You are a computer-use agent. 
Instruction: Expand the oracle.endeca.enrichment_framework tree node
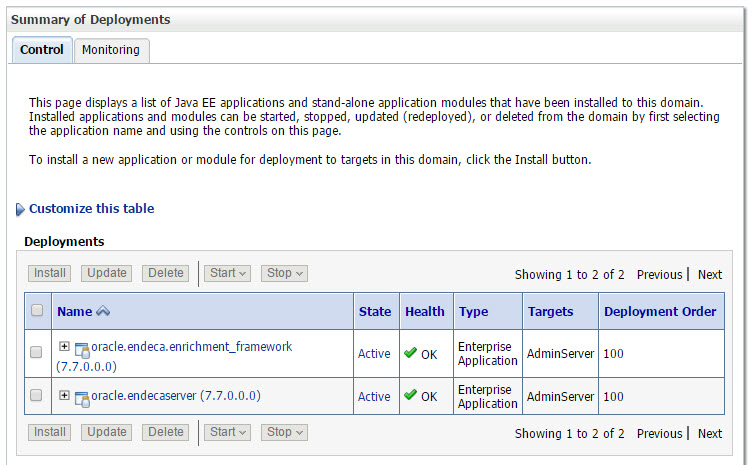point(64,346)
